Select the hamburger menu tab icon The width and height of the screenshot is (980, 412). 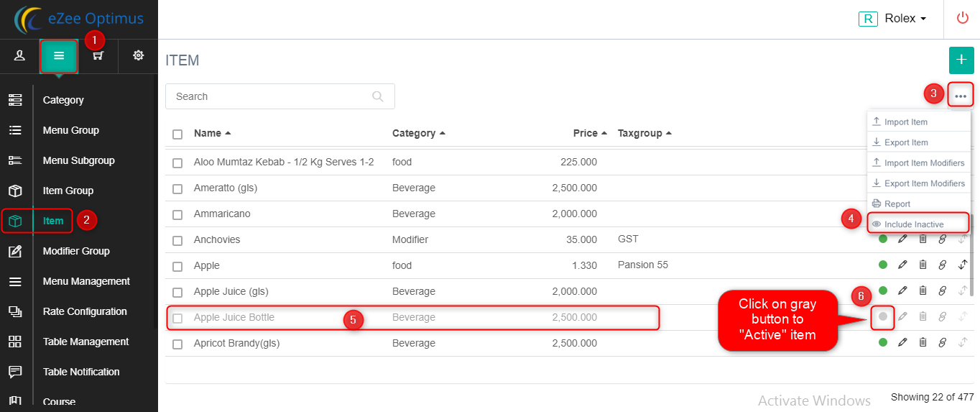tap(59, 55)
